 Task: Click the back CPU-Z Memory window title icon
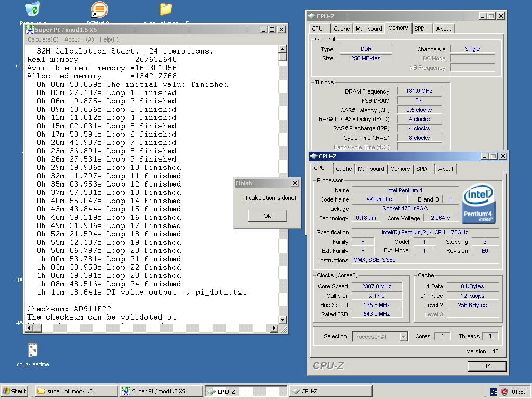pyautogui.click(x=312, y=16)
